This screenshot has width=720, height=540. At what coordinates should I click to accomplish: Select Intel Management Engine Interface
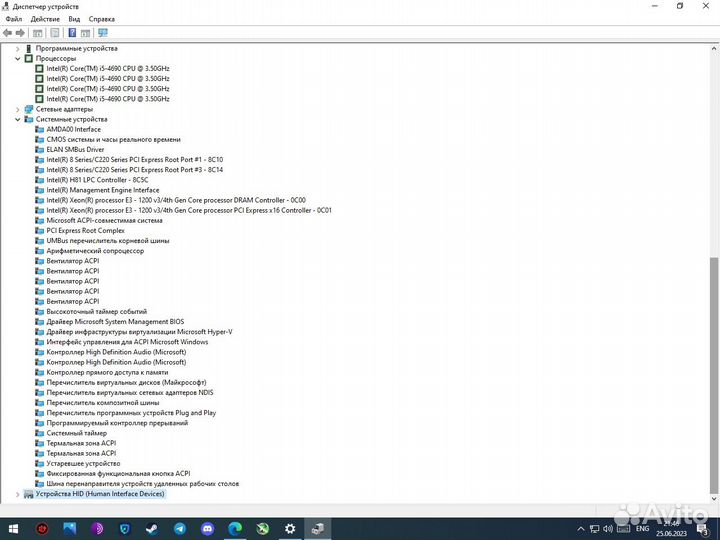103,190
